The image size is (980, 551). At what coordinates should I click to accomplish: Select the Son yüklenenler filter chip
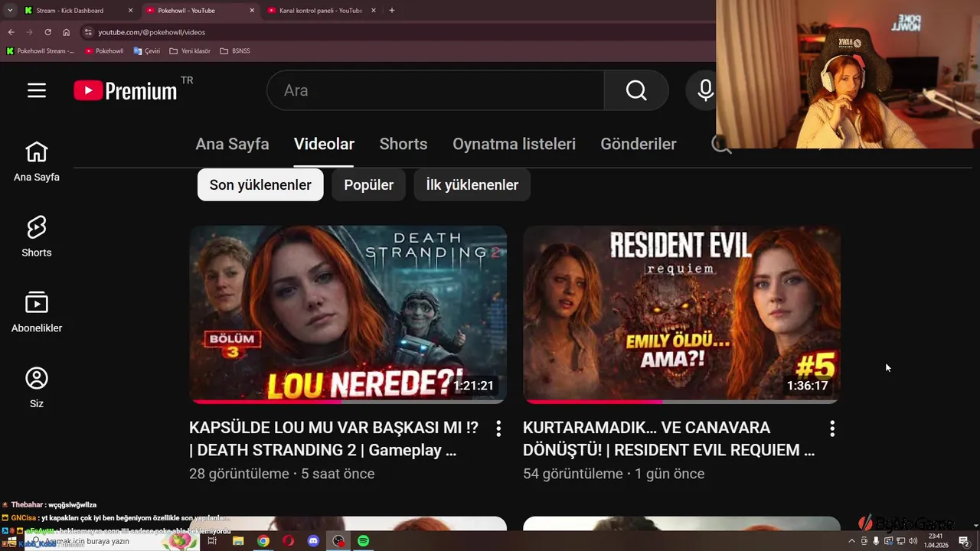[260, 185]
